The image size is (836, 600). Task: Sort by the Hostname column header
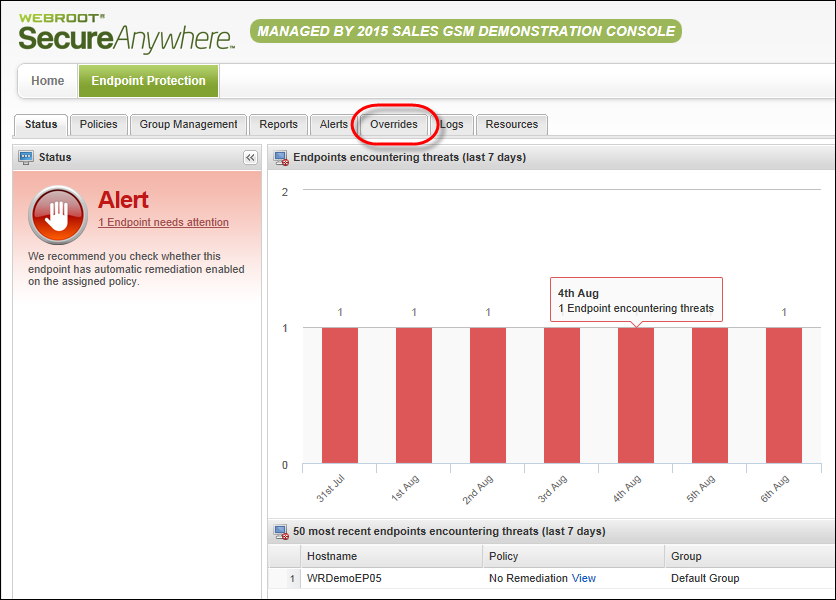click(392, 556)
